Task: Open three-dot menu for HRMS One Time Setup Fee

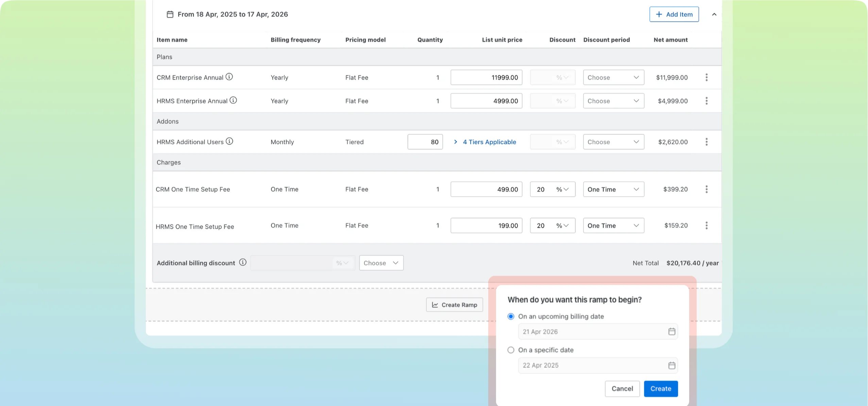Action: coord(707,225)
